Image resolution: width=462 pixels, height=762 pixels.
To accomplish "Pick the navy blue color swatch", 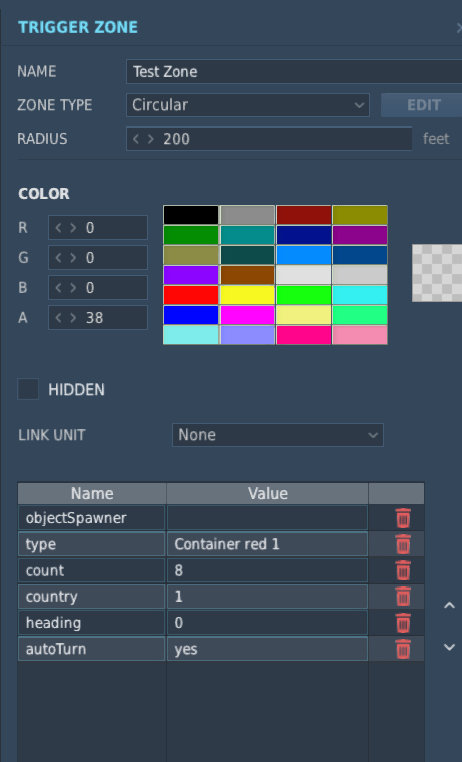I will (304, 235).
